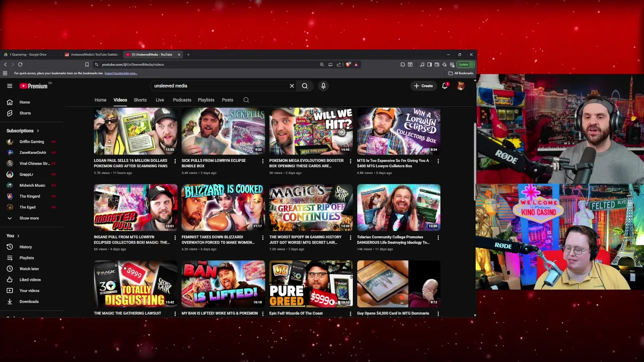The width and height of the screenshot is (644, 362).
Task: Open the account avatar menu
Action: [460, 86]
